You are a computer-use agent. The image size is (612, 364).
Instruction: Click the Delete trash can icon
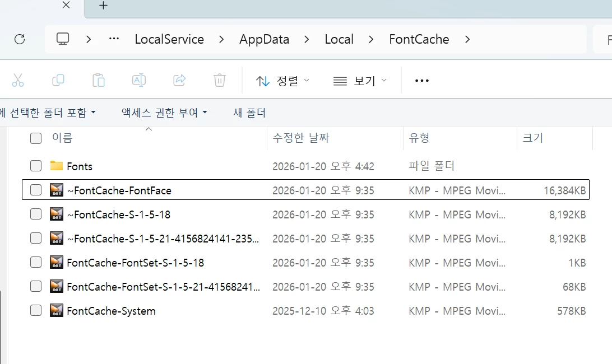[x=219, y=81]
